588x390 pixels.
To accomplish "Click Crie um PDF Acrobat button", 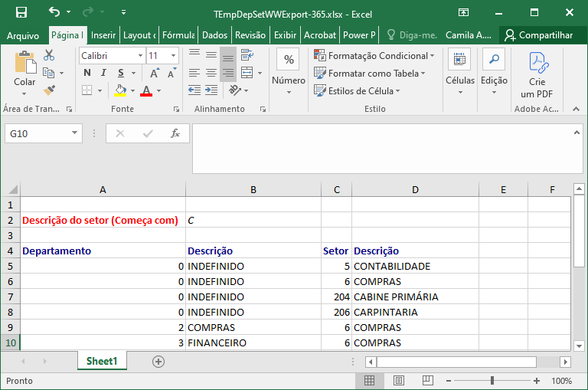I will click(x=537, y=75).
